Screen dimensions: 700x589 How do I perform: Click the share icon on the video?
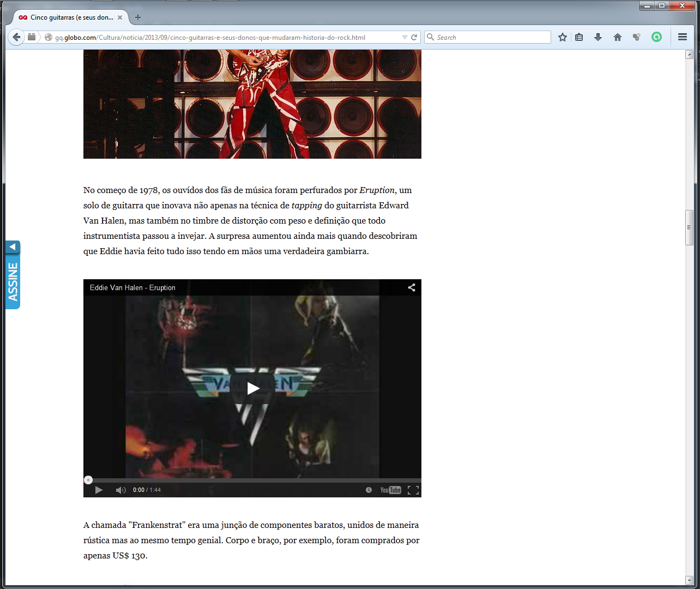click(412, 287)
